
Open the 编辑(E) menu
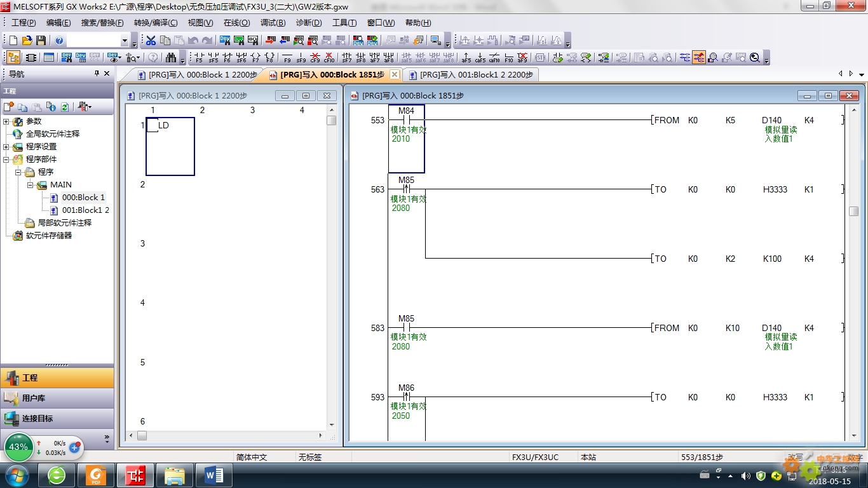(58, 23)
